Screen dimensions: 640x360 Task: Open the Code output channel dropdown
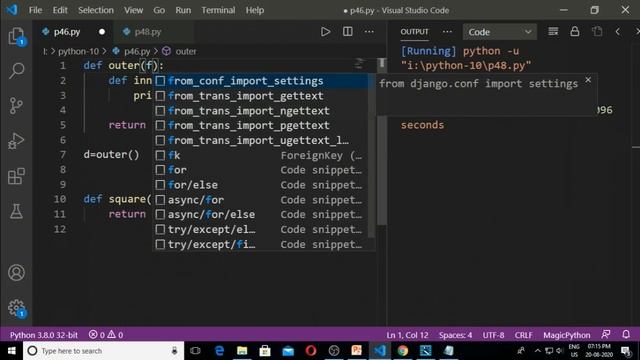(500, 32)
